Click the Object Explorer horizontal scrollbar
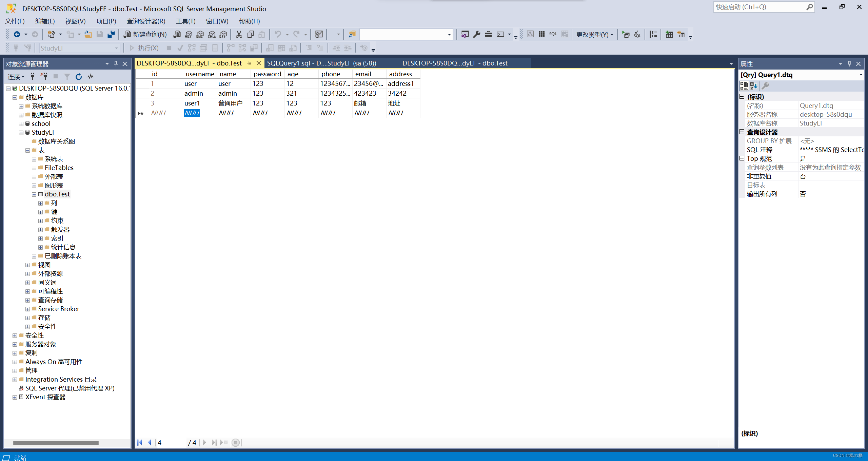868x461 pixels. point(56,443)
